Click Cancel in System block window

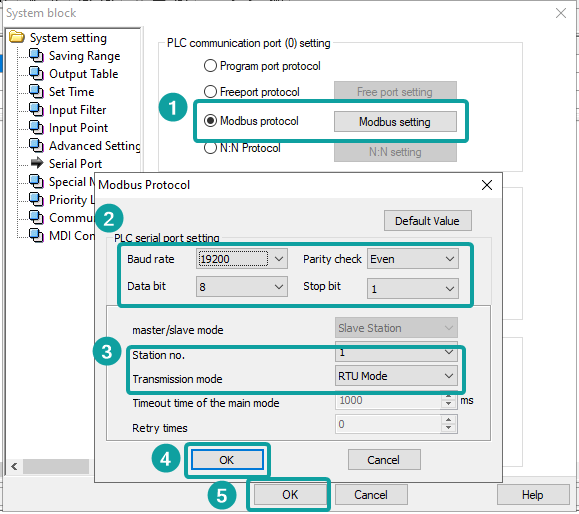pyautogui.click(x=371, y=494)
